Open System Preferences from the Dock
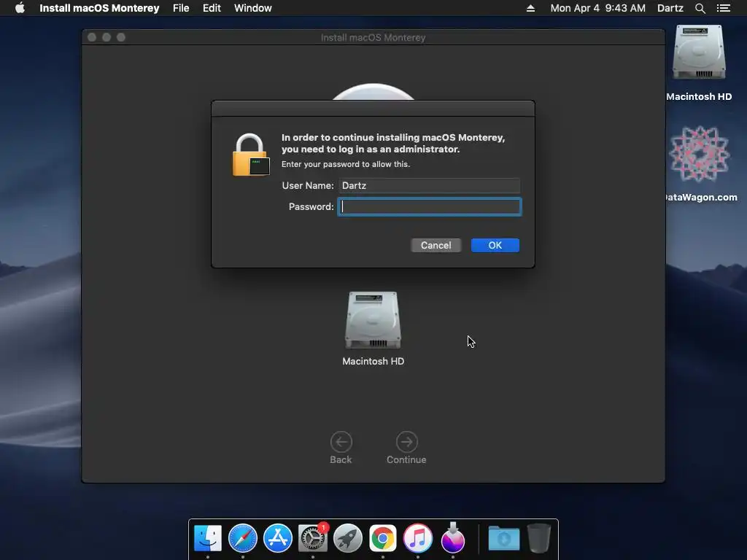 [313, 538]
